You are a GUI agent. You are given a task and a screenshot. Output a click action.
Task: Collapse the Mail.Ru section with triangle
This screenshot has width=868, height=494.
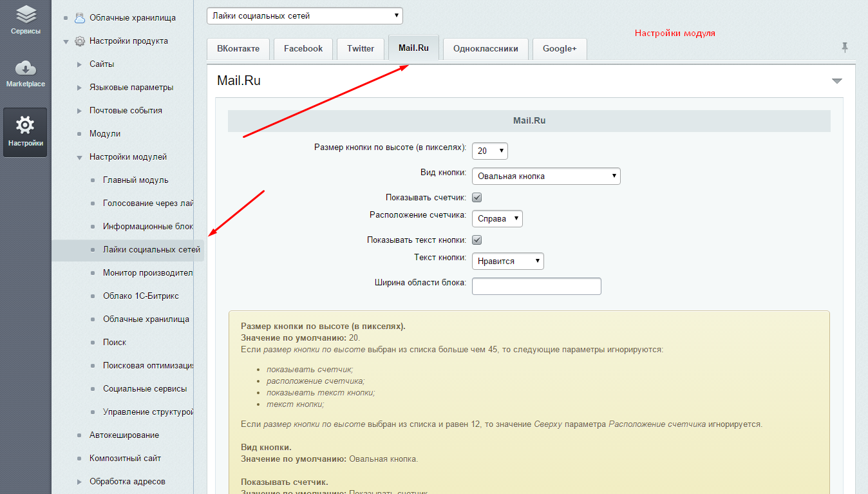[836, 81]
